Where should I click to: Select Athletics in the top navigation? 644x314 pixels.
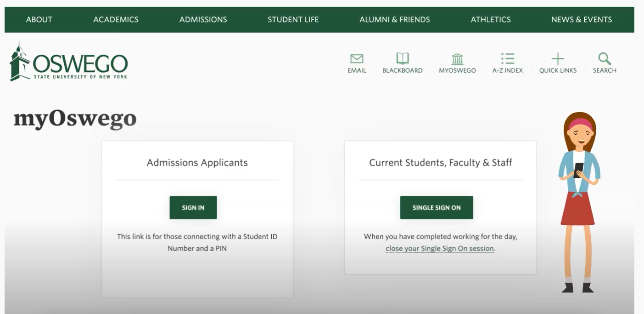coord(490,19)
